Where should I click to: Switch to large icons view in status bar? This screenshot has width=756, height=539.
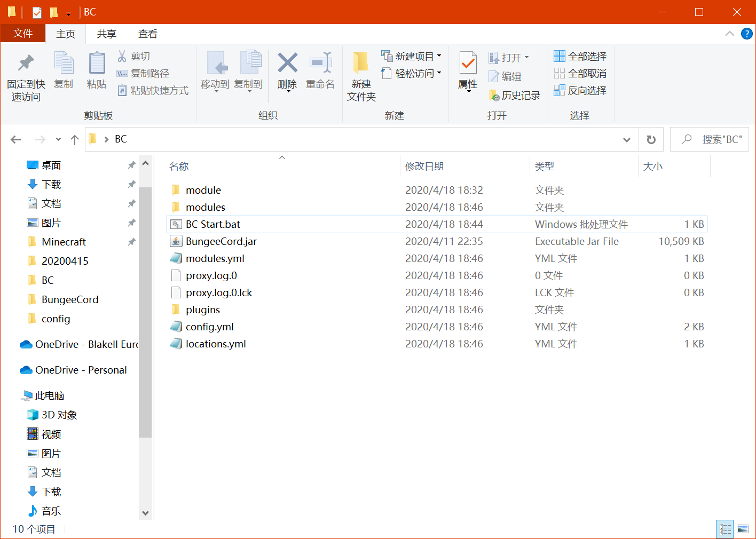[x=743, y=529]
